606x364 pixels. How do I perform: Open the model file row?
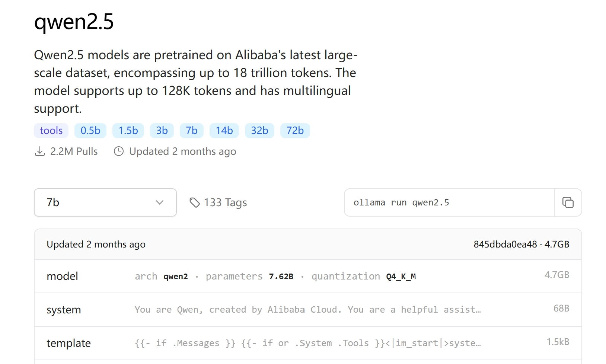click(307, 276)
